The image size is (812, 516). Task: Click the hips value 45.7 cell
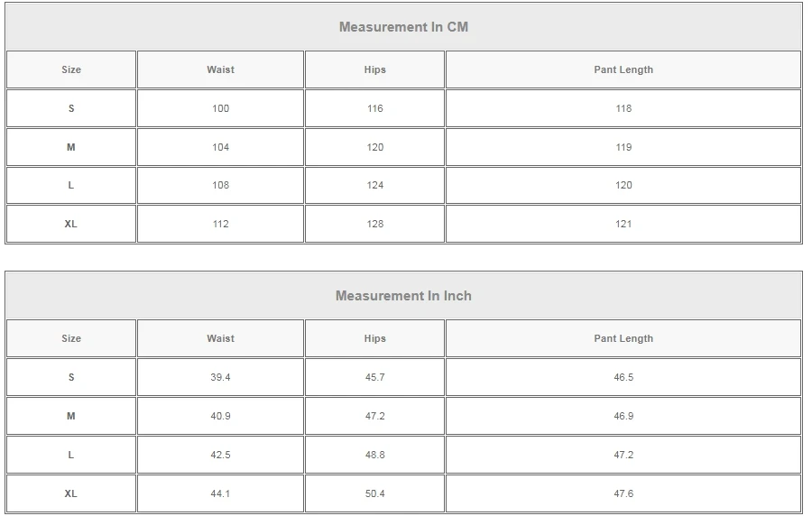click(x=375, y=377)
